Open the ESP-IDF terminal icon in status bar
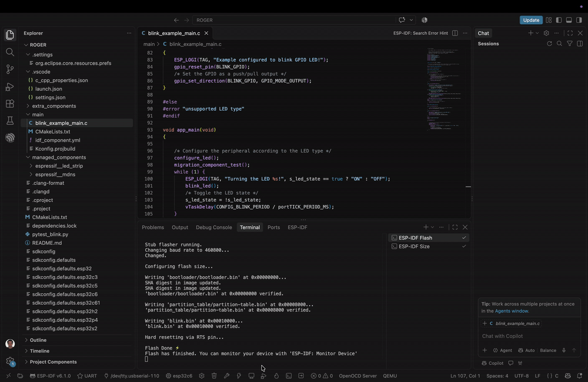 [289, 376]
